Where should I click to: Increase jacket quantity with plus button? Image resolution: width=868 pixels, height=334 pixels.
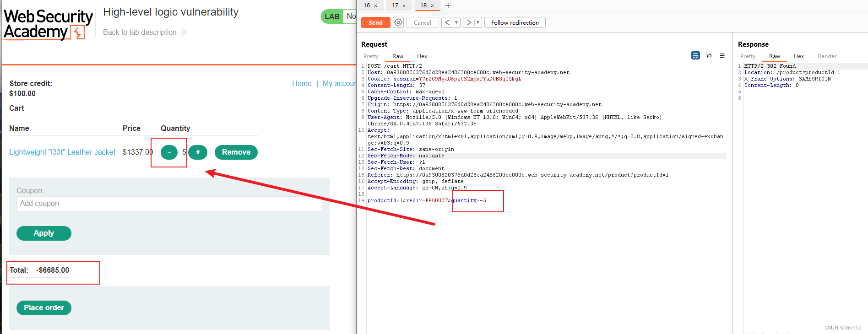(x=198, y=152)
